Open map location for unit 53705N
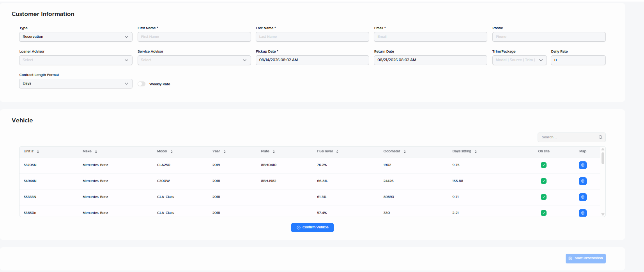Image resolution: width=644 pixels, height=272 pixels. [x=583, y=165]
